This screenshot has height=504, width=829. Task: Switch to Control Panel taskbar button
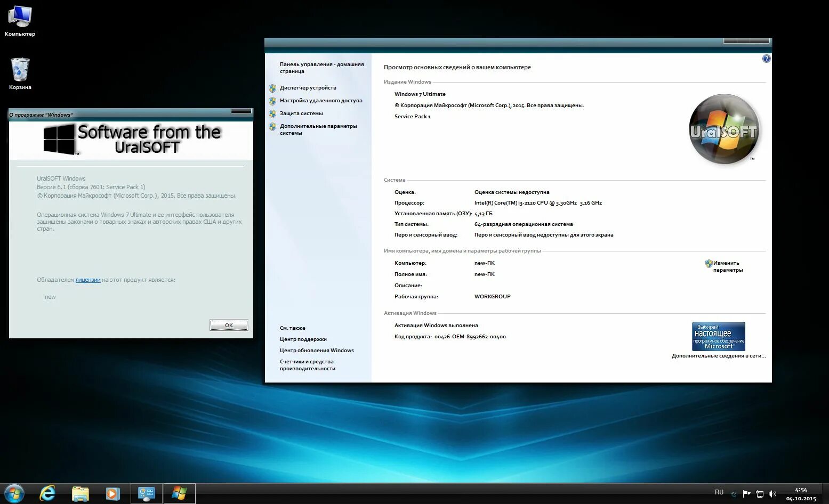(146, 493)
